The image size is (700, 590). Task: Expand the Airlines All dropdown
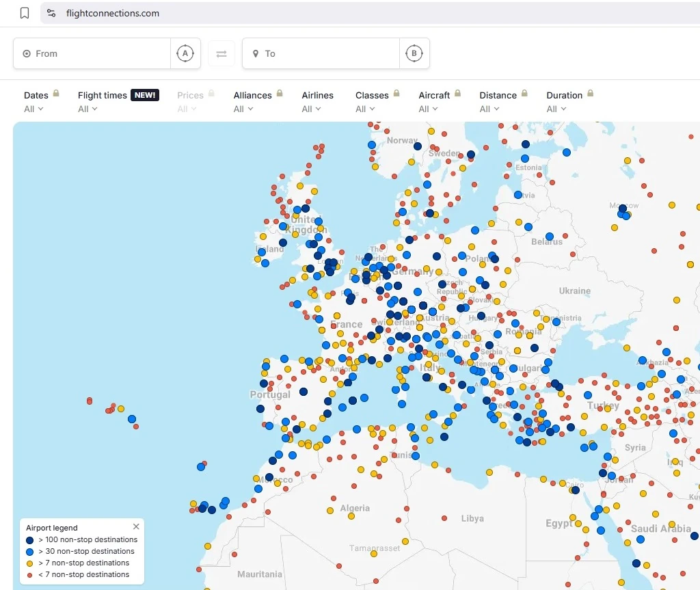[311, 109]
